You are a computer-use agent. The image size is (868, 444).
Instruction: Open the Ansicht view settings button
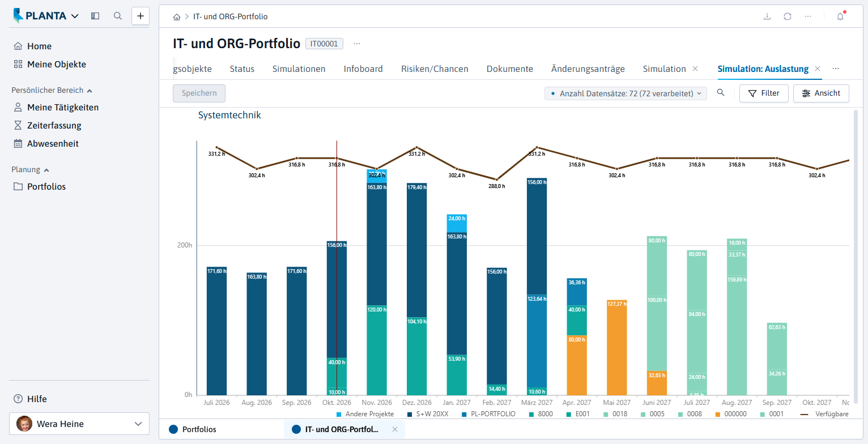click(821, 93)
